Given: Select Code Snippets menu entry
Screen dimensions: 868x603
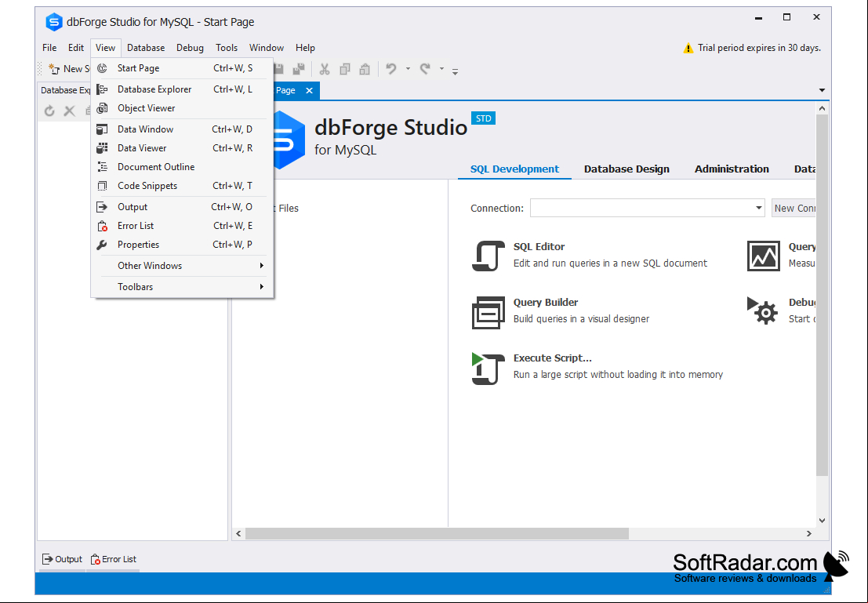Looking at the screenshot, I should [182, 186].
